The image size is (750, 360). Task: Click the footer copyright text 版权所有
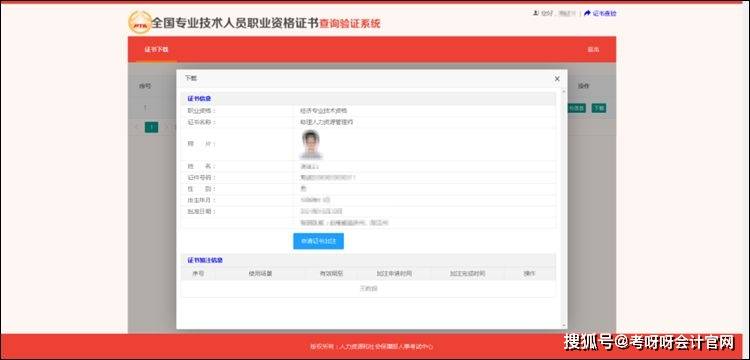(371, 347)
